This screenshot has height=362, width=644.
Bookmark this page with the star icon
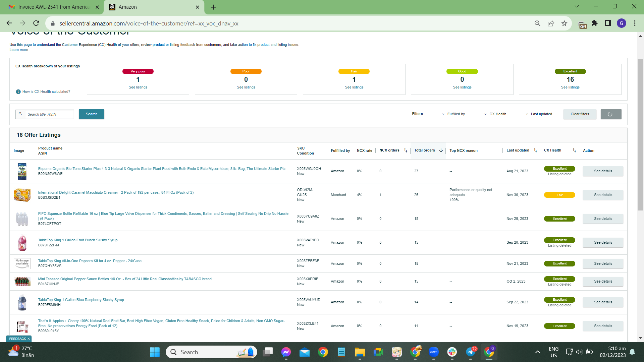point(564,23)
